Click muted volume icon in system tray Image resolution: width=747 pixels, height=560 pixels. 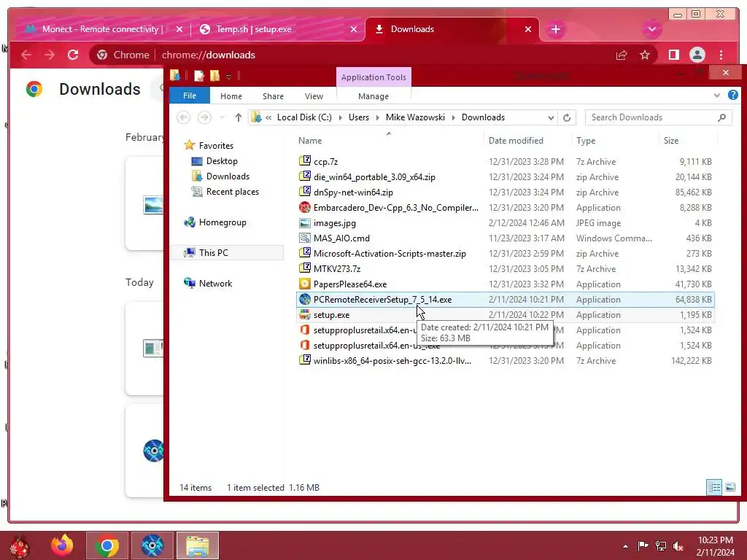(x=678, y=545)
